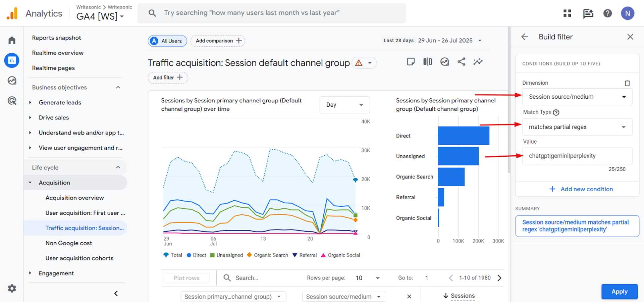Click the Plot rows button
Viewport: 644px width, 302px height.
(186, 278)
